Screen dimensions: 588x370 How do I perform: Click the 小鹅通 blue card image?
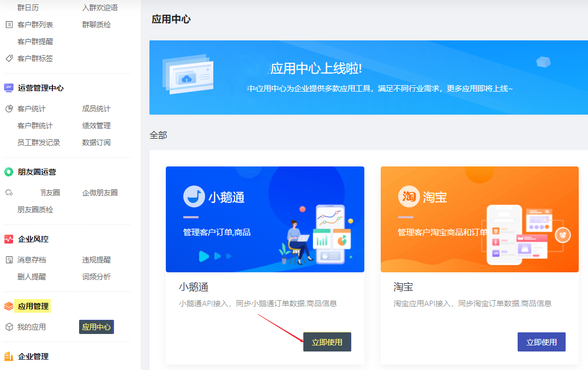pyautogui.click(x=265, y=219)
